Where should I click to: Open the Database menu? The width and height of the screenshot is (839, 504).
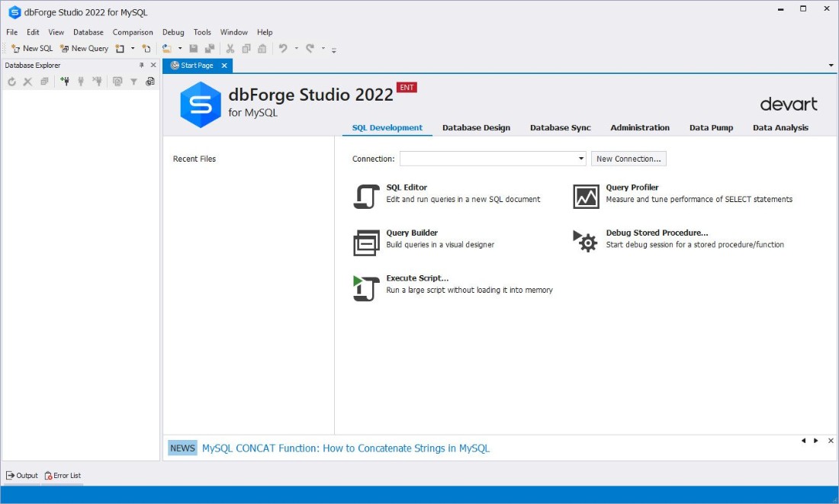[x=88, y=32]
